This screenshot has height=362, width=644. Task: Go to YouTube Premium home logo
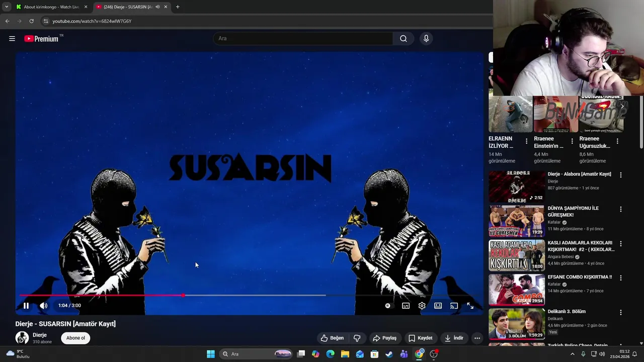click(x=42, y=39)
